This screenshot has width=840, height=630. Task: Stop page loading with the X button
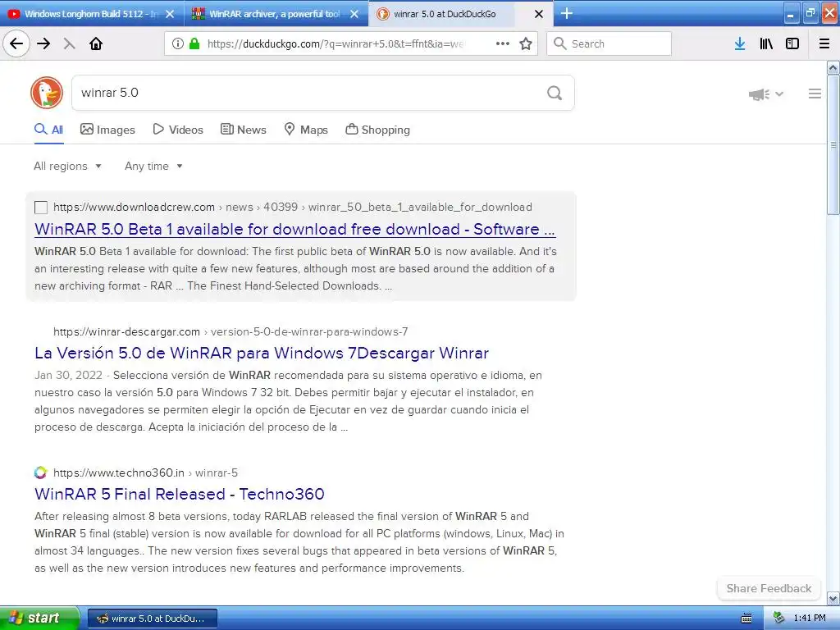[x=69, y=44]
